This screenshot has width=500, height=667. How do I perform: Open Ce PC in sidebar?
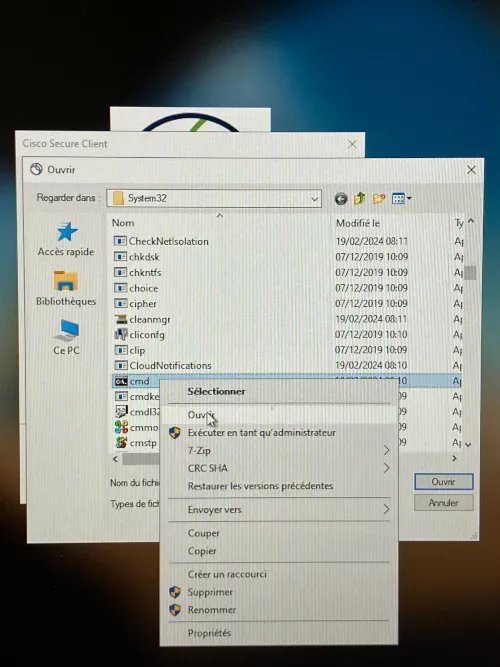66,337
